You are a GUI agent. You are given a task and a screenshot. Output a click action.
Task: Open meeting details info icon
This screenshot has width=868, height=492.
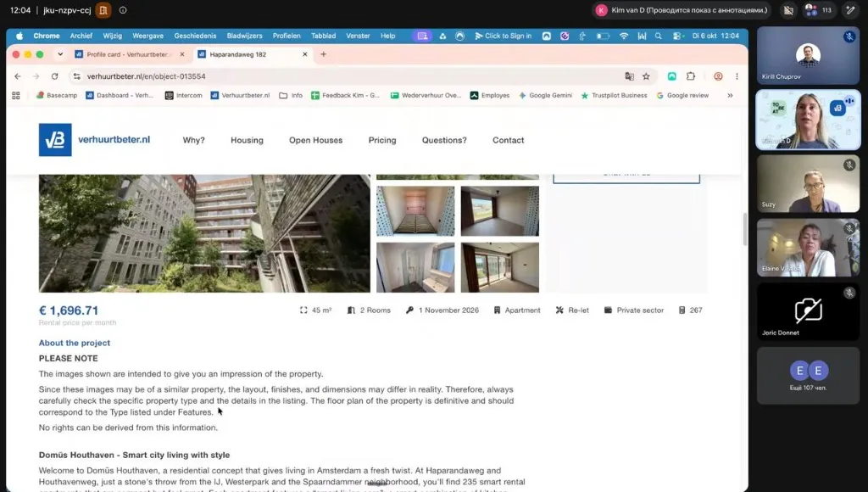tap(123, 10)
